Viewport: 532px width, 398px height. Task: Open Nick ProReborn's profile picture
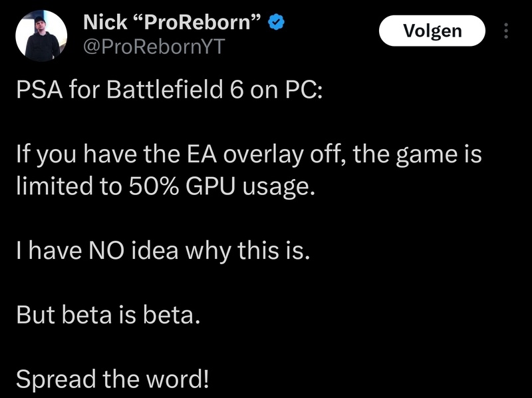(x=40, y=36)
